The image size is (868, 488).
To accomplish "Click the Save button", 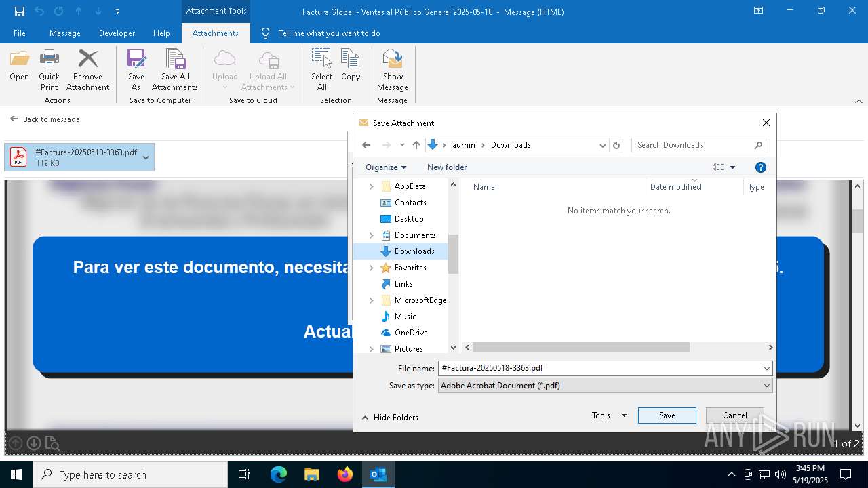I will coord(667,415).
